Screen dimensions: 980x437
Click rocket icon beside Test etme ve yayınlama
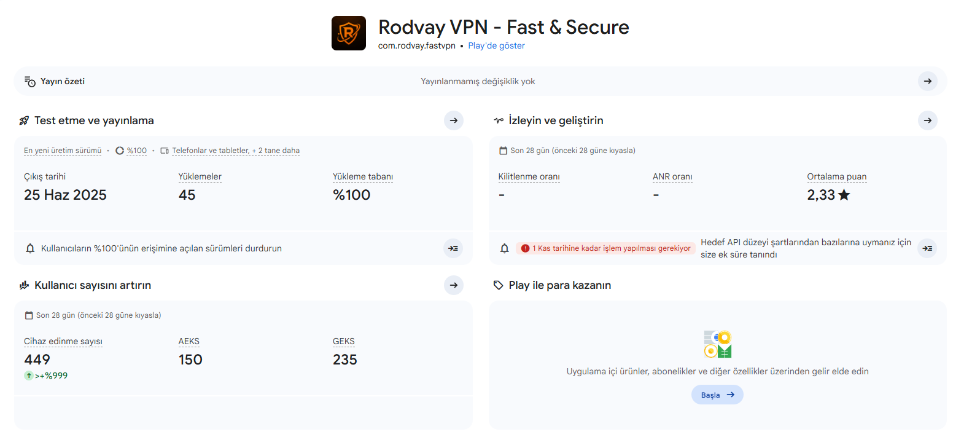pos(24,120)
